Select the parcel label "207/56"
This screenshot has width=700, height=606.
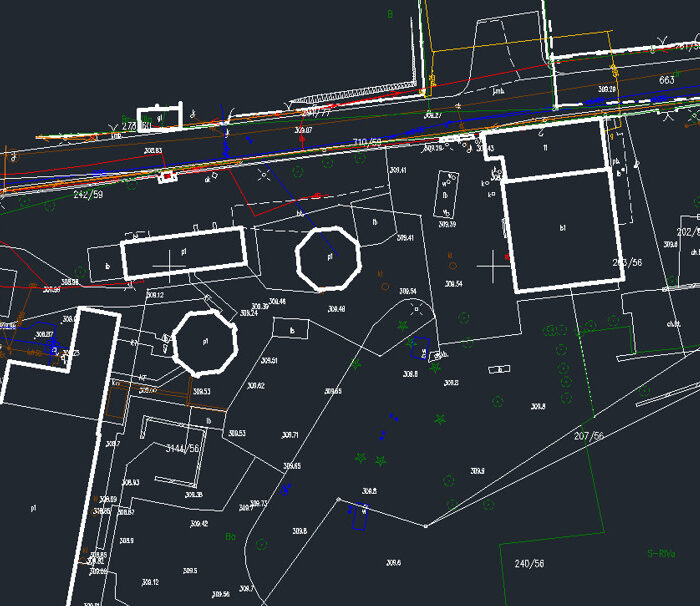tap(589, 436)
